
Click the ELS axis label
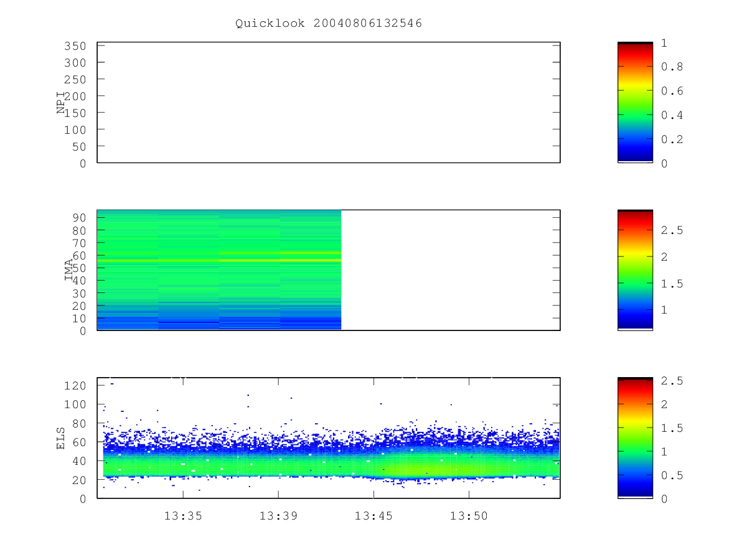coord(61,438)
